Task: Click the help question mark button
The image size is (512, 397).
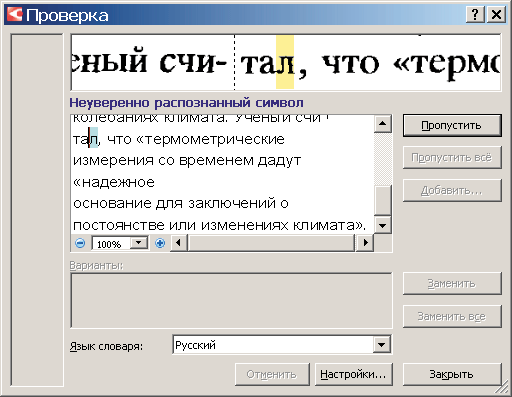Action: click(x=475, y=15)
